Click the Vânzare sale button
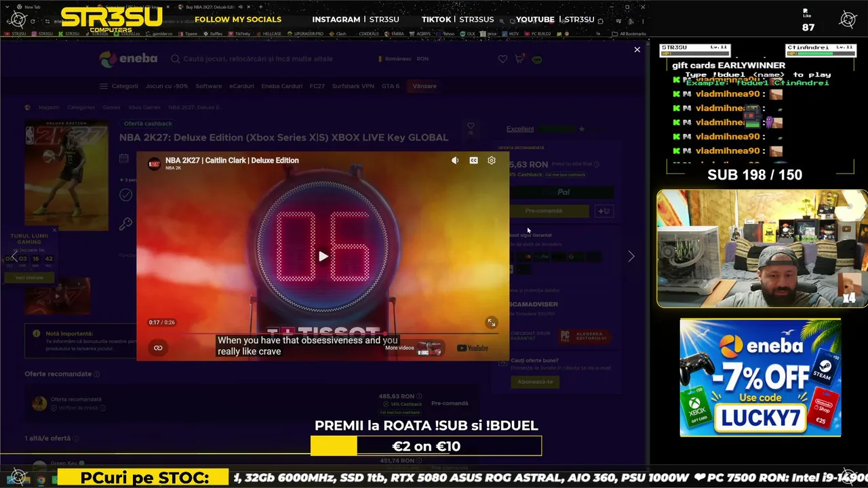The image size is (868, 488). pyautogui.click(x=425, y=86)
